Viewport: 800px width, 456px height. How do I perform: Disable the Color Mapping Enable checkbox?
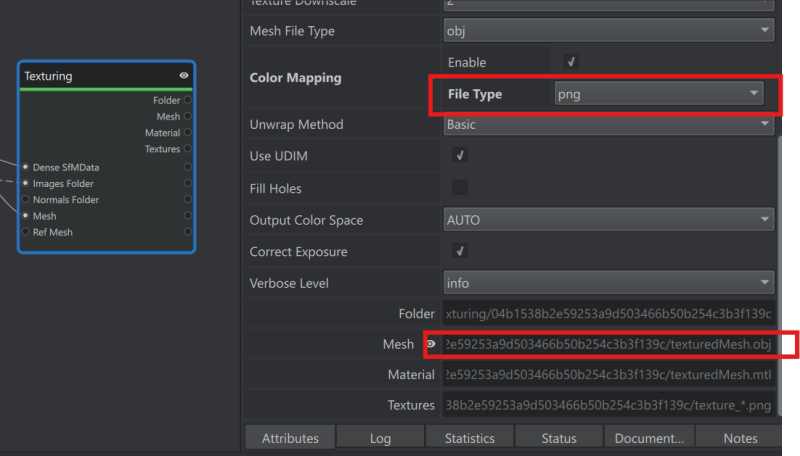point(570,62)
